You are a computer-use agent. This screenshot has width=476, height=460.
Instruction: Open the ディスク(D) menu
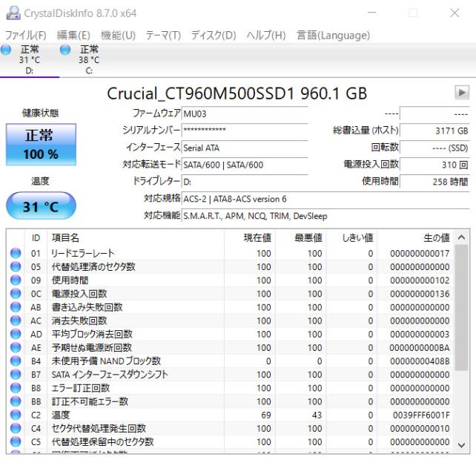point(214,36)
